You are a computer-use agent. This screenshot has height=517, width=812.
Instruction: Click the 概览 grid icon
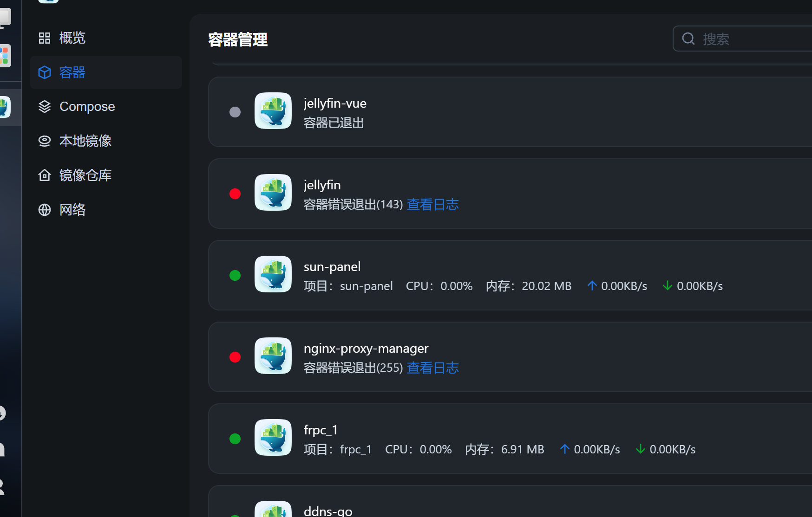45,38
